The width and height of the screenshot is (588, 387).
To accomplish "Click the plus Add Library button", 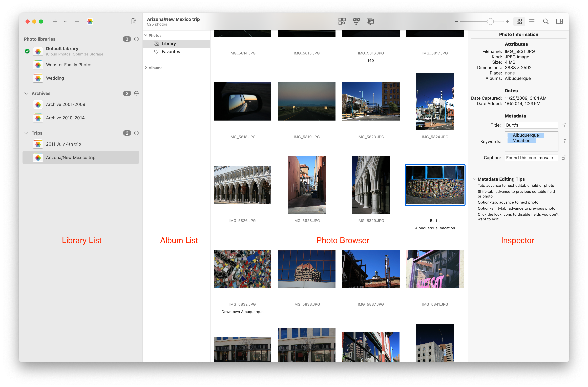I will [55, 22].
